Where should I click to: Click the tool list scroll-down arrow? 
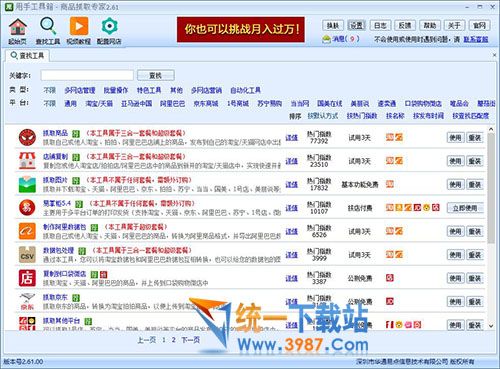point(491,326)
